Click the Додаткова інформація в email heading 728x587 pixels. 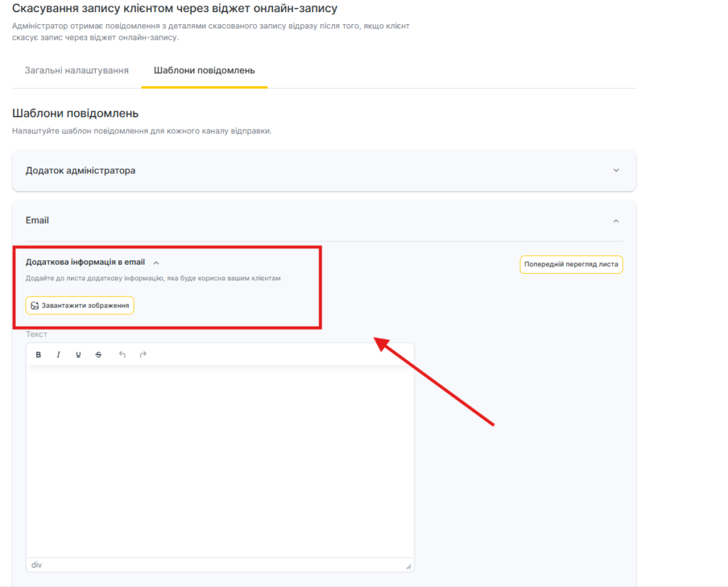click(x=85, y=263)
